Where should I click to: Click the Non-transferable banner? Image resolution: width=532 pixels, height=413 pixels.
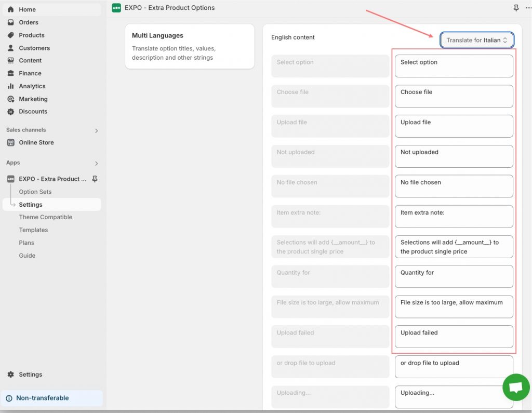coord(51,398)
